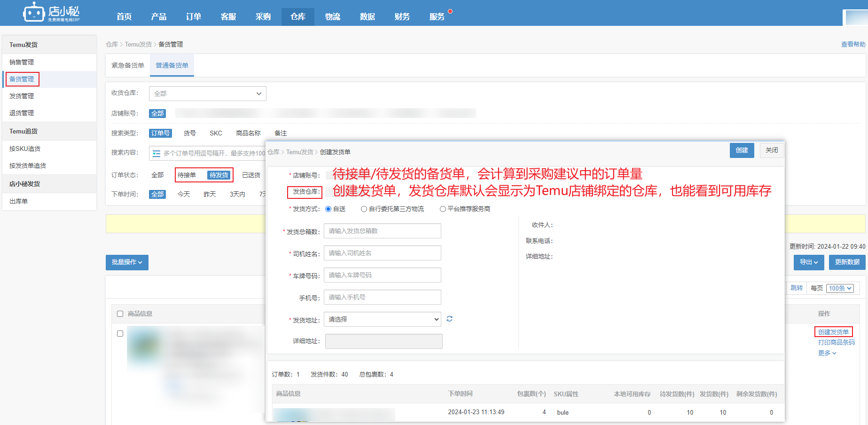This screenshot has height=425, width=868.
Task: Click the 店小秘 logo icon
Action: [x=34, y=12]
